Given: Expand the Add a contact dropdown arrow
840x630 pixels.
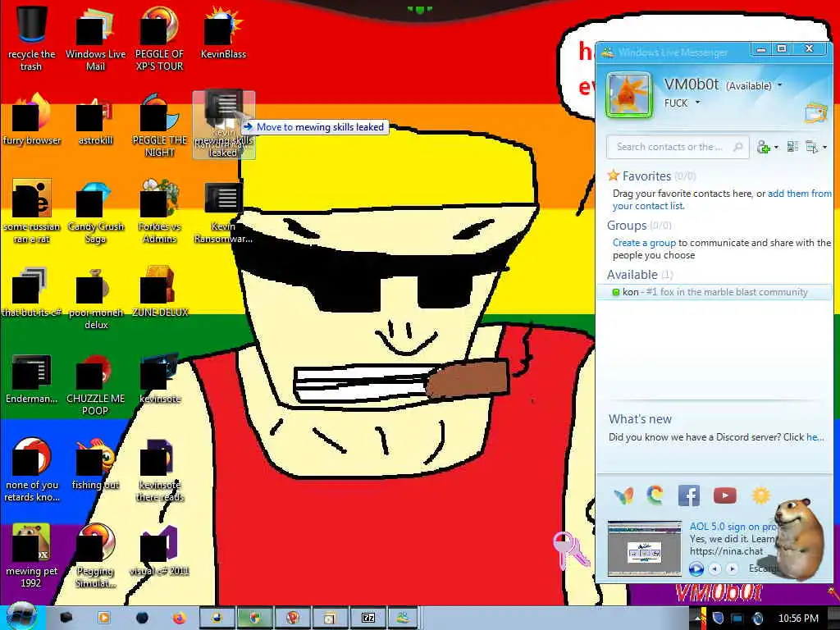Looking at the screenshot, I should pyautogui.click(x=776, y=148).
